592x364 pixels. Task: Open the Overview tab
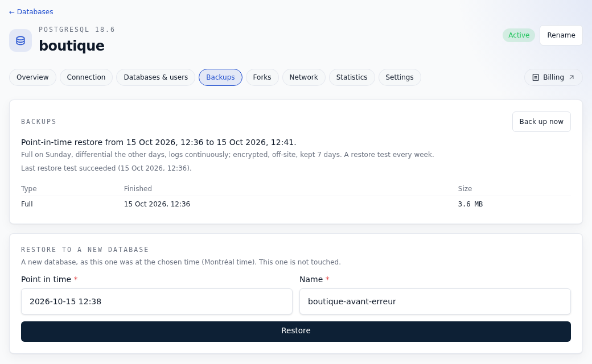32,77
